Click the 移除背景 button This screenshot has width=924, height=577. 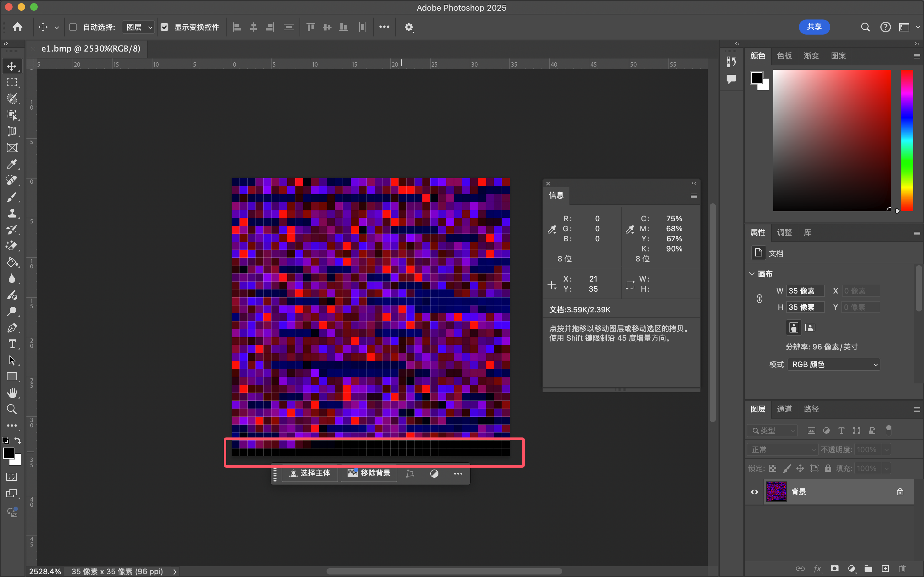tap(369, 473)
